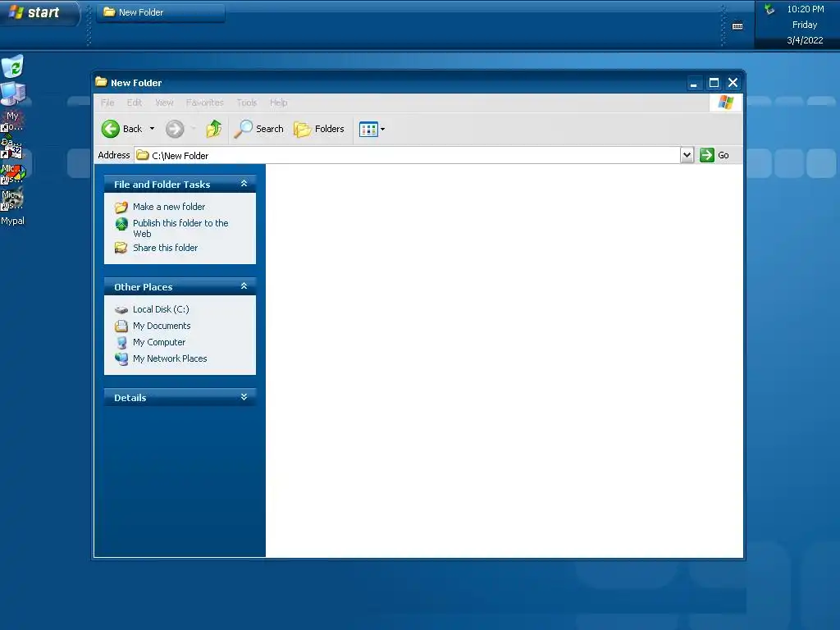Click the My Computer icon in Other Places
Image resolution: width=840 pixels, height=630 pixels.
[121, 342]
